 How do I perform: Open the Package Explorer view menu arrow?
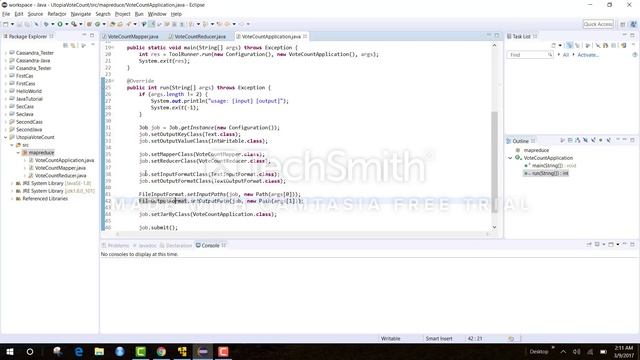pos(93,45)
